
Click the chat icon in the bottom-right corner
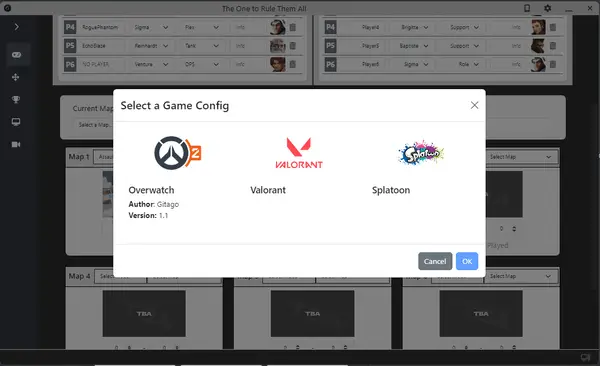point(585,358)
